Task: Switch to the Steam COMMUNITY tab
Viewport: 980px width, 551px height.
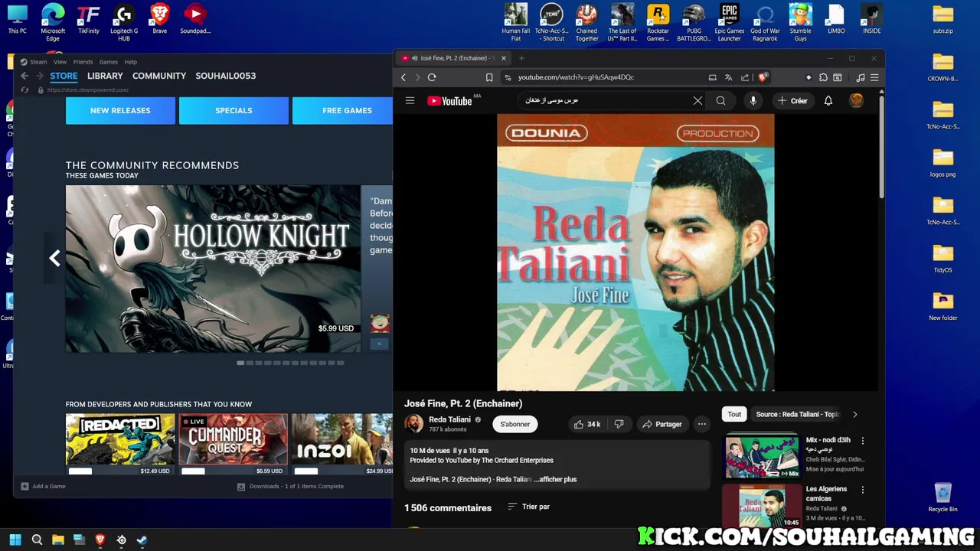Action: (x=159, y=76)
